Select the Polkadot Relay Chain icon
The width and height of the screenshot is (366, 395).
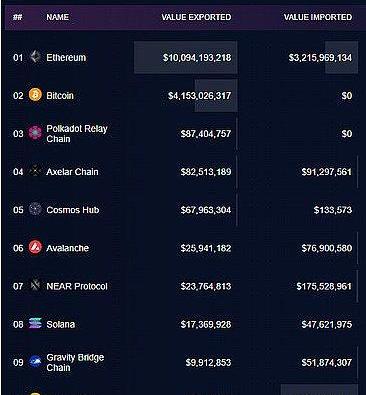point(35,133)
